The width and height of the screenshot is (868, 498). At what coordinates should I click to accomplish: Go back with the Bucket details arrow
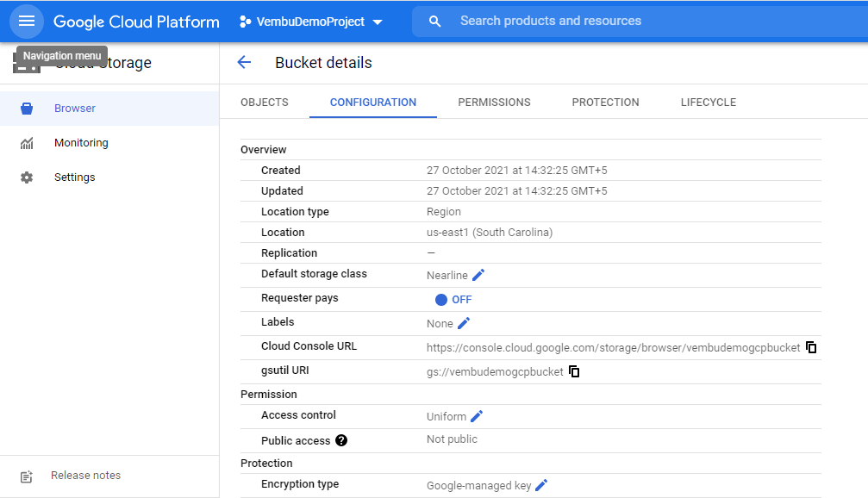pyautogui.click(x=244, y=63)
